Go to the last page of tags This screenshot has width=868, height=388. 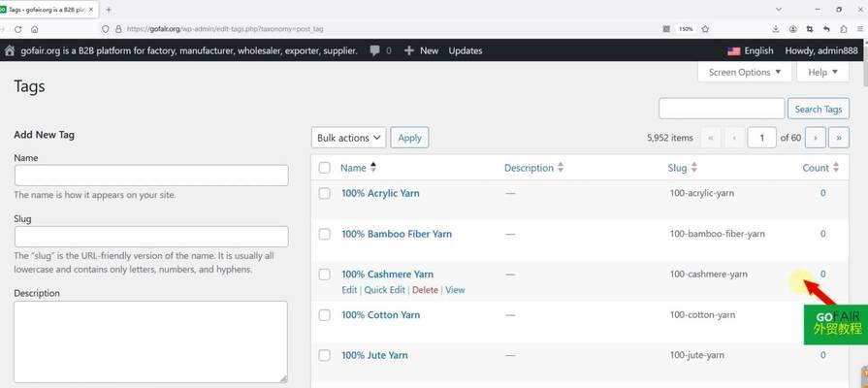point(841,138)
